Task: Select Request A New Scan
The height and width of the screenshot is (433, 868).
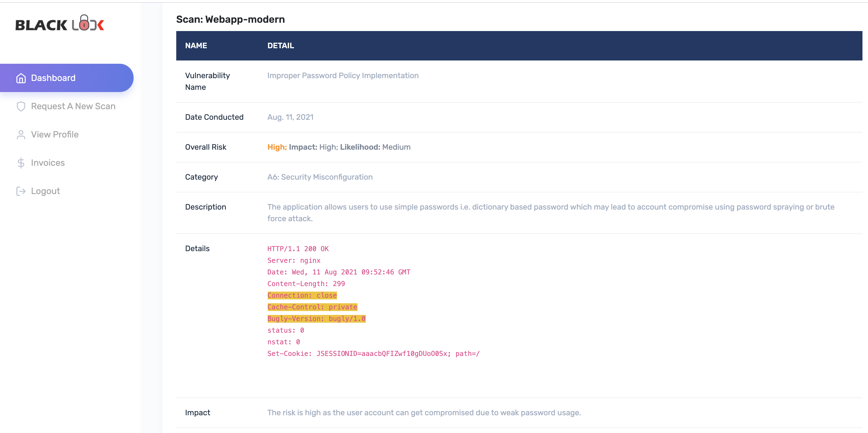Action: click(x=73, y=106)
